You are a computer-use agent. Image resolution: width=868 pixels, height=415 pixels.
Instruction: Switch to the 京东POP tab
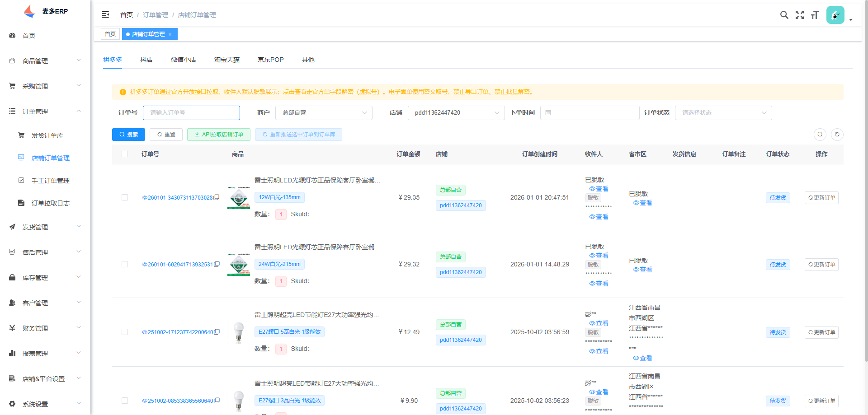coord(271,60)
